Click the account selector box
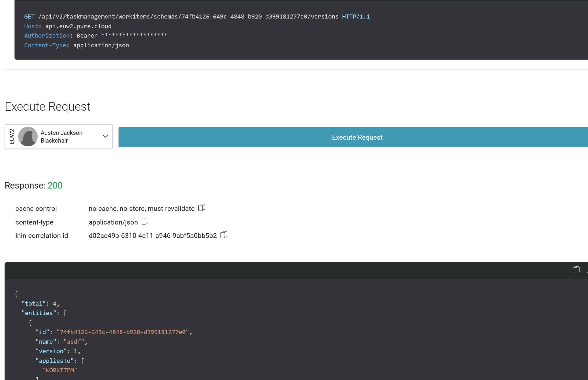Viewport: 588px width, 380px height. point(59,136)
